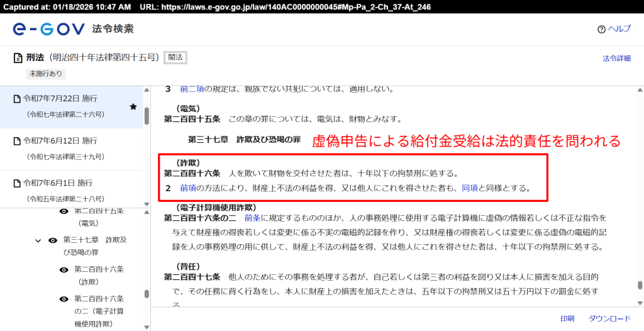Open 第二百四十六条の二（電子計算機使用詐欺）in tree

point(99,311)
